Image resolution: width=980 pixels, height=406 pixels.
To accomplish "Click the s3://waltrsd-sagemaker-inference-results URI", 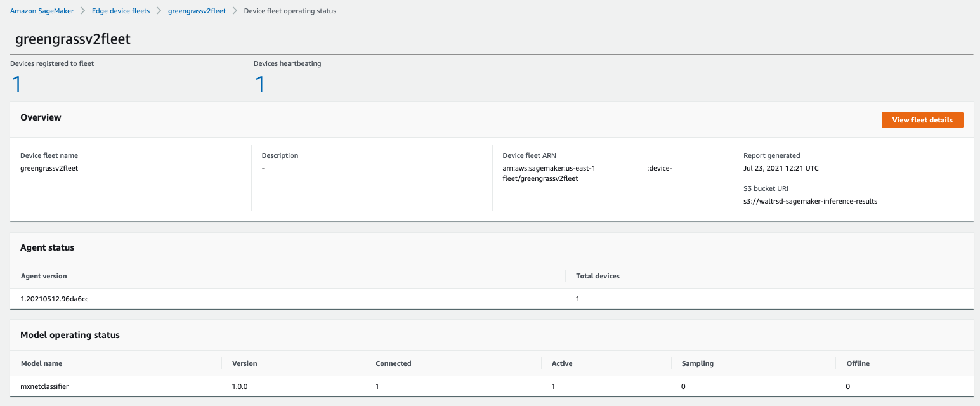I will (x=810, y=201).
